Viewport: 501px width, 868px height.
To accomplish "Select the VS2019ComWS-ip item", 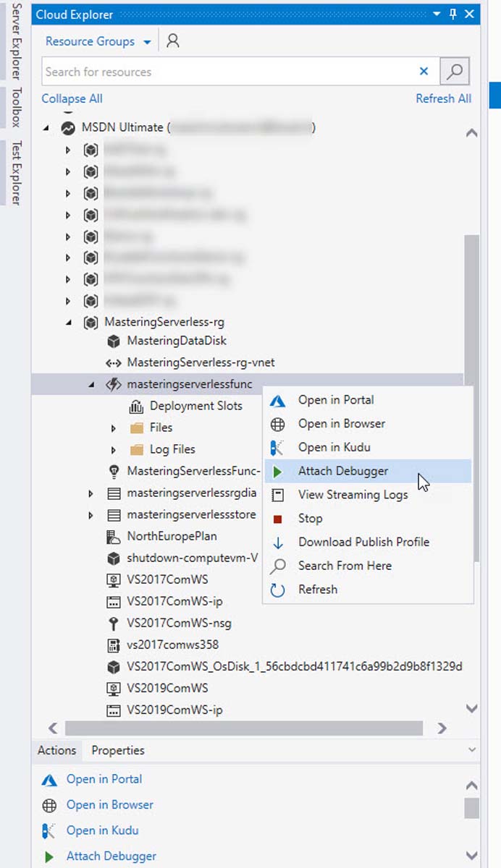I will [x=174, y=710].
